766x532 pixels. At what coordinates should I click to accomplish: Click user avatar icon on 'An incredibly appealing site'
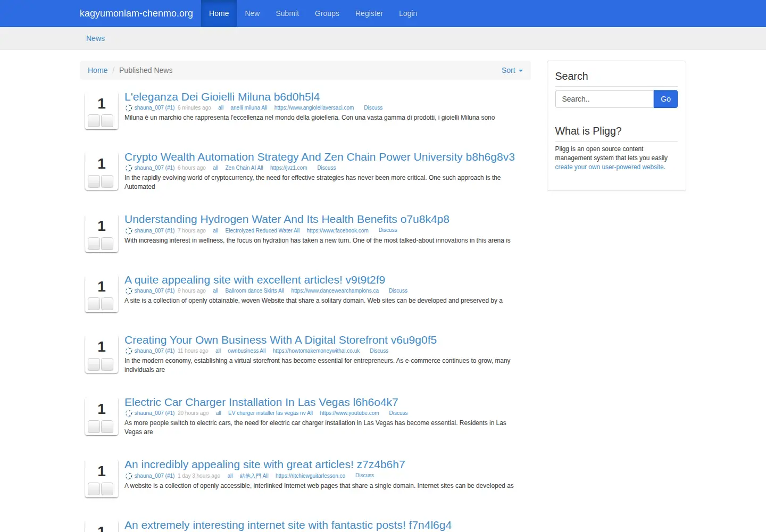point(129,476)
